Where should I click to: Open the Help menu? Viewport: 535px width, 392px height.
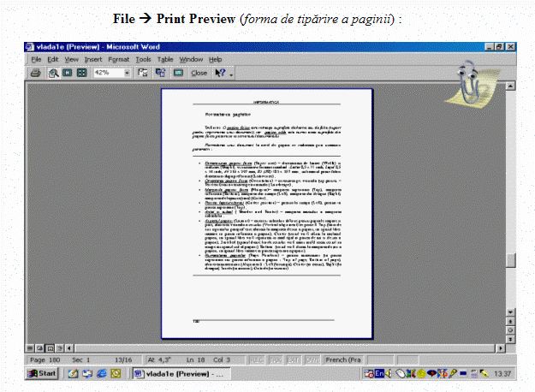coord(216,59)
